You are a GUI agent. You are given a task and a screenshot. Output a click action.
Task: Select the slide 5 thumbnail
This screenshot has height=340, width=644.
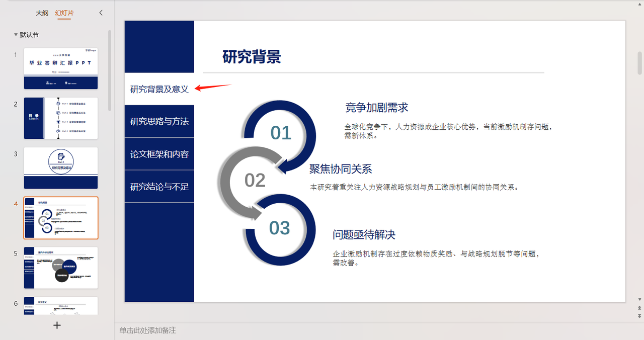60,268
